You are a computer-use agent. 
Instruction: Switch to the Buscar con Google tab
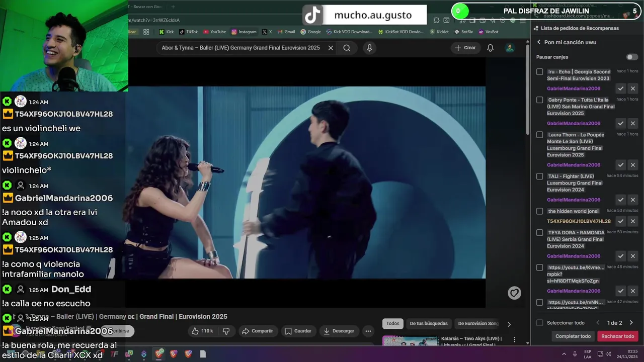(x=146, y=7)
